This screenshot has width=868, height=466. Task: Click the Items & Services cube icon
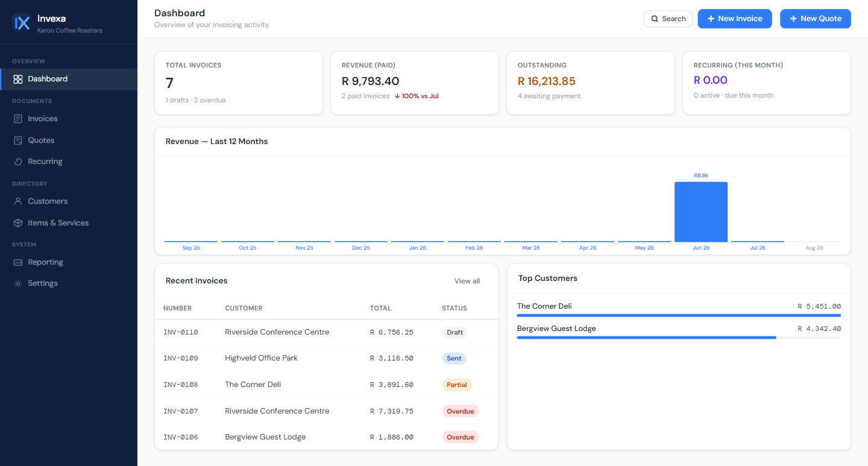(18, 223)
